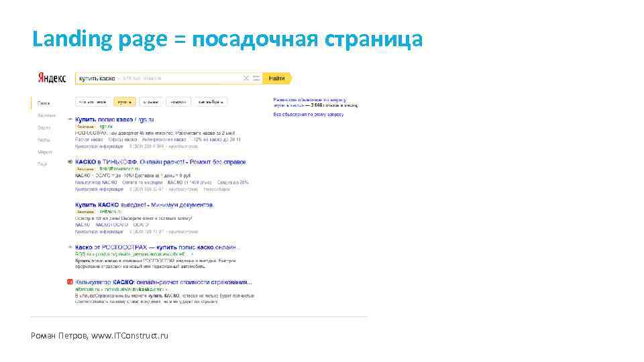Click the green URL under Каско от РОСГОССТРАХ
644x362 pixels.
[x=132, y=254]
